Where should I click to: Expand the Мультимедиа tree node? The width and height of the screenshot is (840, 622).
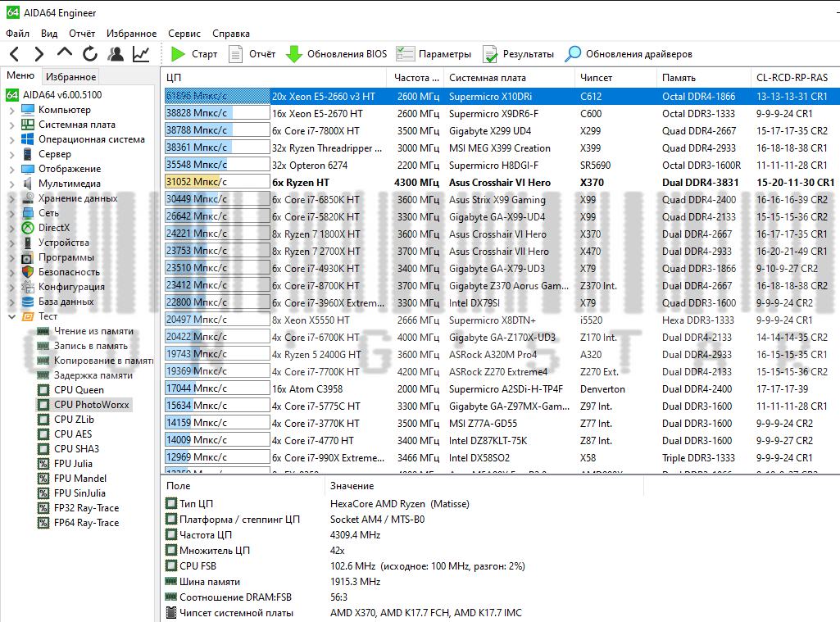[x=11, y=184]
